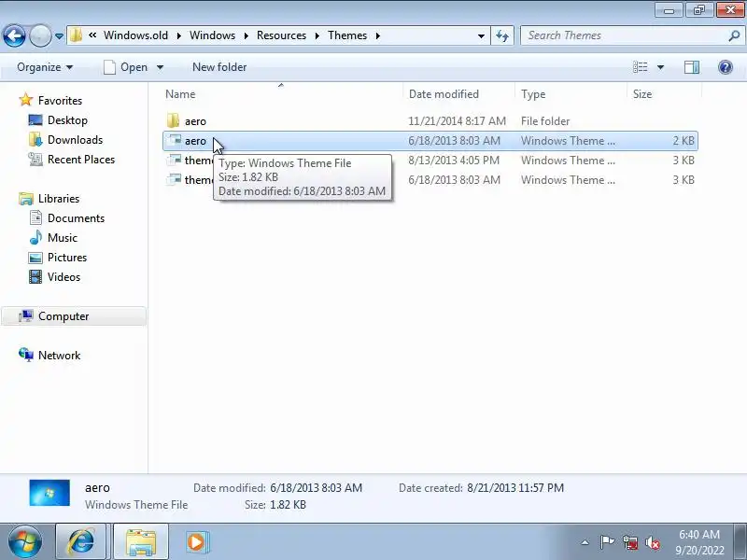This screenshot has height=560, width=747.
Task: Select Favorites in the navigation pane
Action: (60, 101)
